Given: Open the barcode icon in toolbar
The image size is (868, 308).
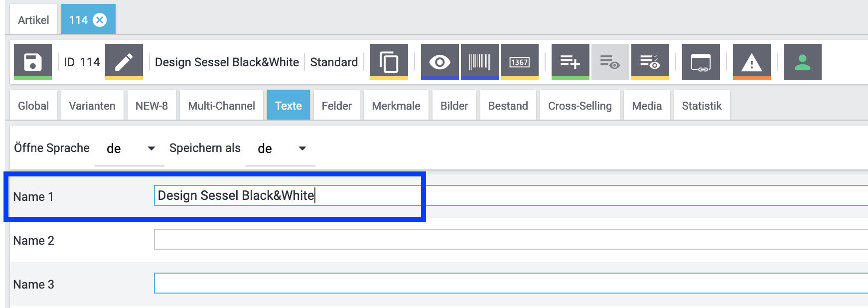Looking at the screenshot, I should tap(480, 62).
